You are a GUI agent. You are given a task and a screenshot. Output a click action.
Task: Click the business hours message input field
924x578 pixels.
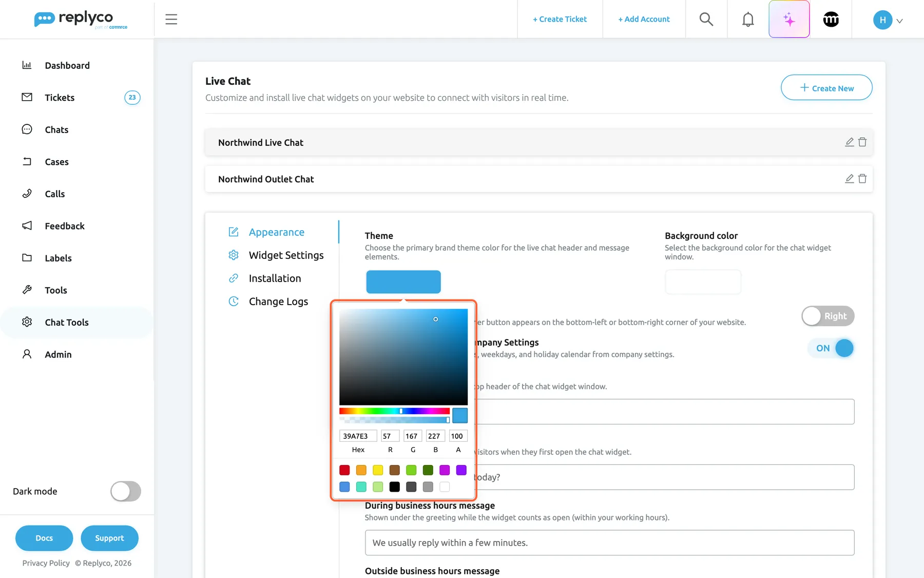coord(609,543)
